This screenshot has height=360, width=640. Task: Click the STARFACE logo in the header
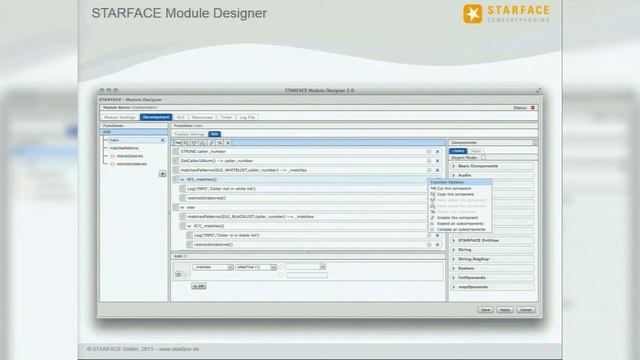[507, 14]
